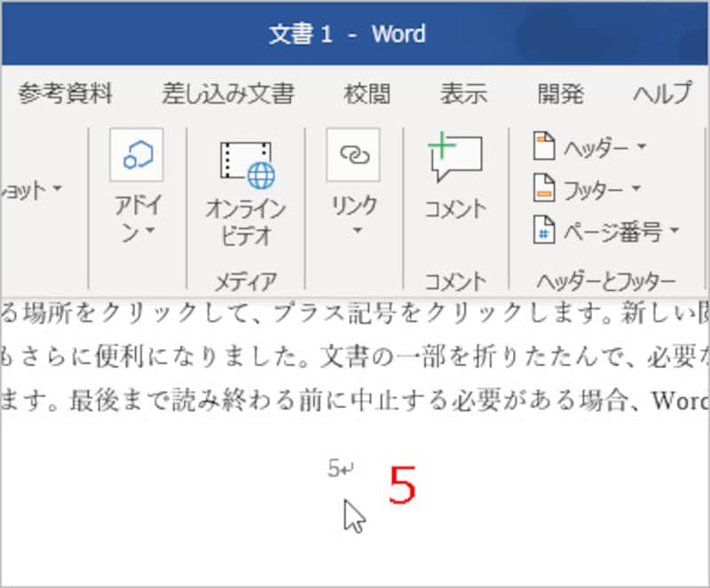Click the アドイン (Add-ins) icon

click(136, 155)
